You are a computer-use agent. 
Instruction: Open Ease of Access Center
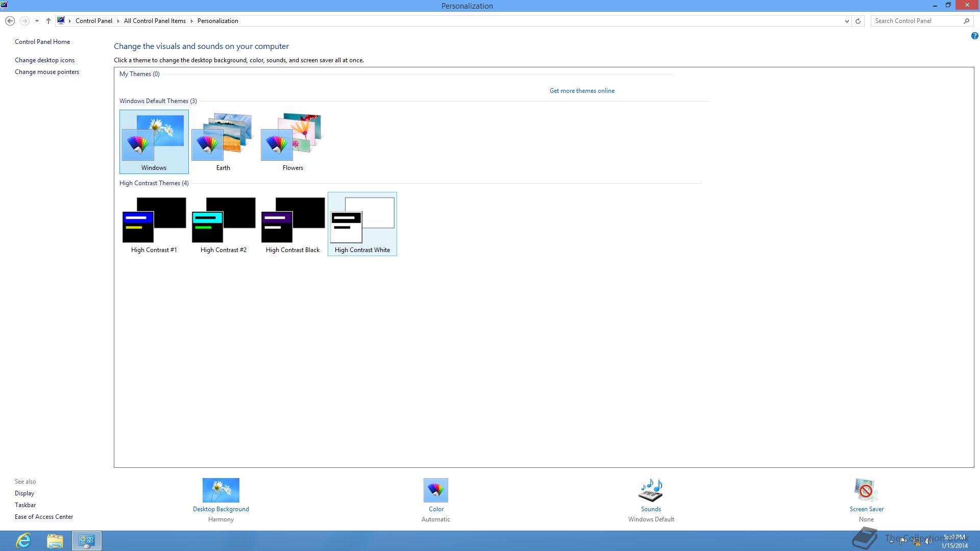click(x=44, y=517)
